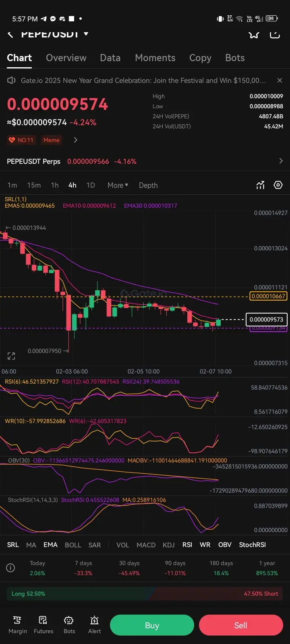The height and width of the screenshot is (644, 290).
Task: Tap the NO.11 ranking tag
Action: [21, 140]
